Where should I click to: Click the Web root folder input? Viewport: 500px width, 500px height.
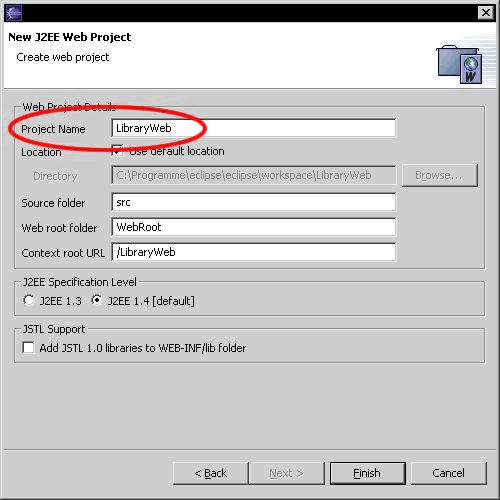(254, 227)
